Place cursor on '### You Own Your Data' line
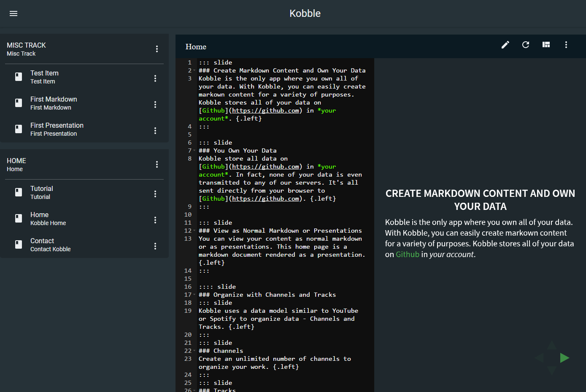Viewport: 586px width, 392px height. [238, 150]
